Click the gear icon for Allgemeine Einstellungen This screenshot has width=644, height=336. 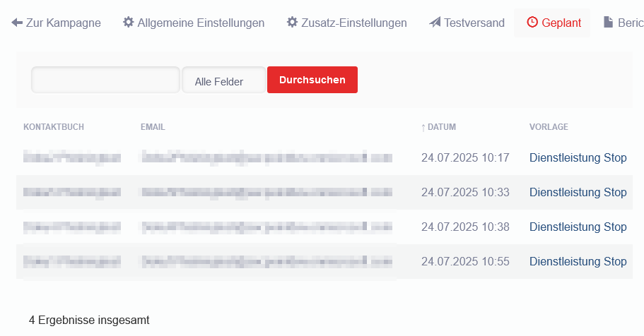tap(128, 23)
